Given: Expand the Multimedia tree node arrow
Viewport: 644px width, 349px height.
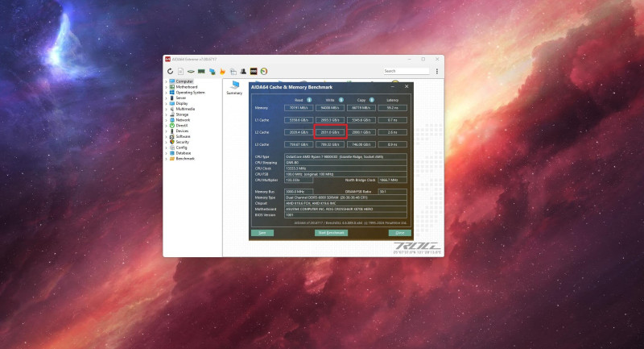Looking at the screenshot, I should point(167,109).
